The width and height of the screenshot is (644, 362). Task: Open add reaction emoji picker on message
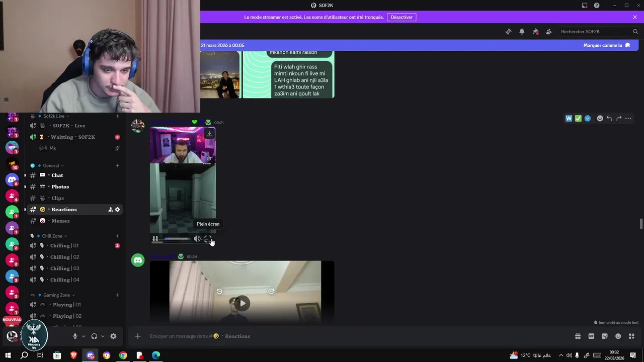coord(600,118)
